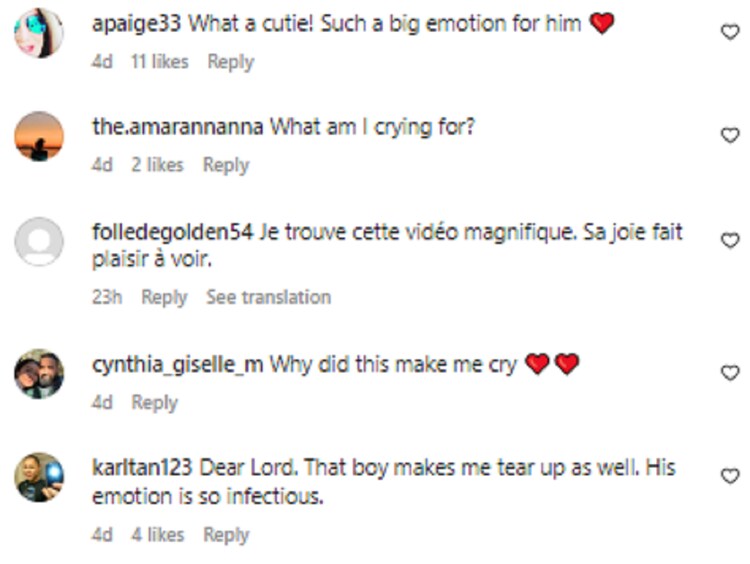Open cynthia_giselle_m's profile photo
This screenshot has width=750, height=564.
[x=39, y=373]
